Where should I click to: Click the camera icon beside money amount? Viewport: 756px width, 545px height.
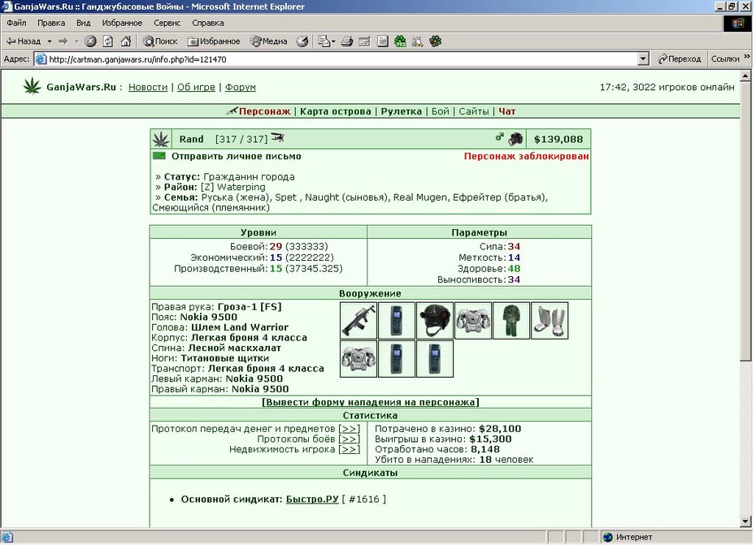(515, 139)
